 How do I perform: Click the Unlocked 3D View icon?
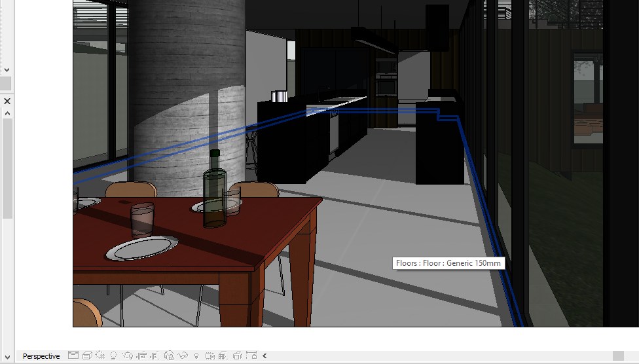[169, 355]
